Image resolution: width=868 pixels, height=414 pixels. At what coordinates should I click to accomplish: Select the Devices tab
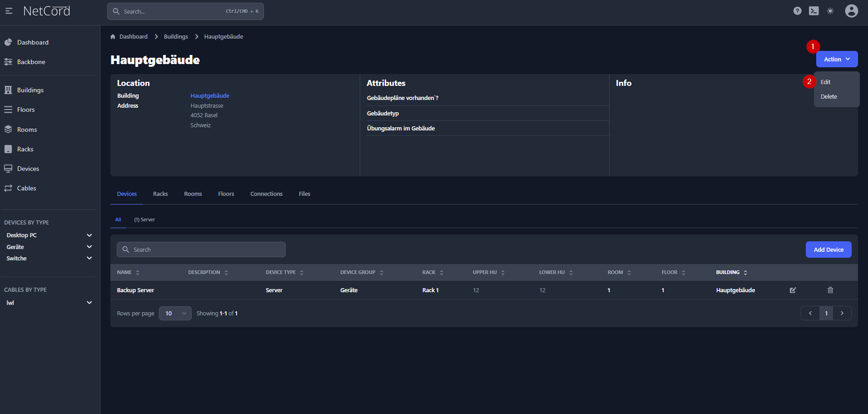point(127,194)
